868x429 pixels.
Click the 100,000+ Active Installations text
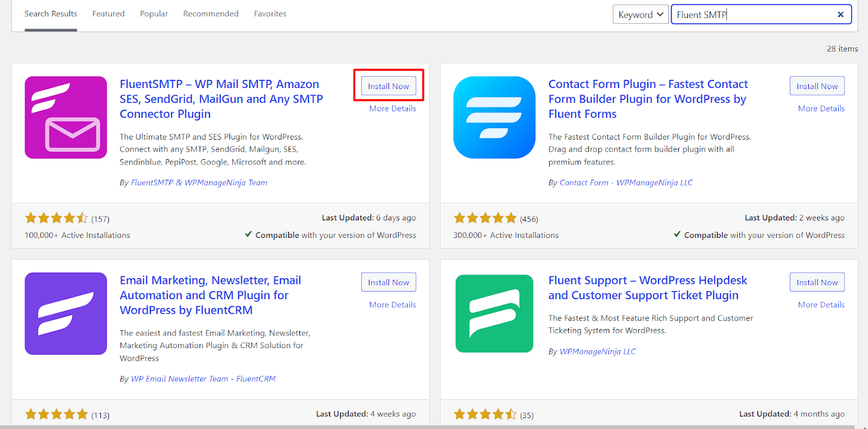point(78,235)
